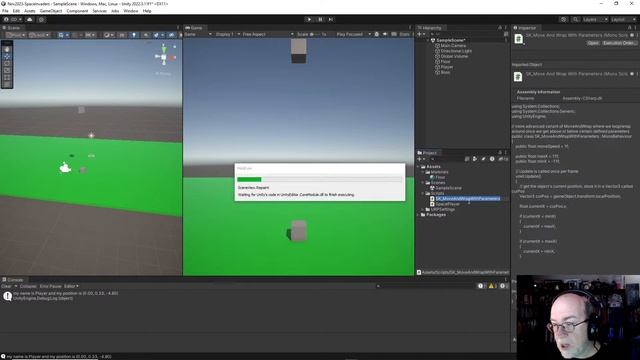Image resolution: width=640 pixels, height=360 pixels.
Task: Collapse the Materials folder
Action: [423, 172]
